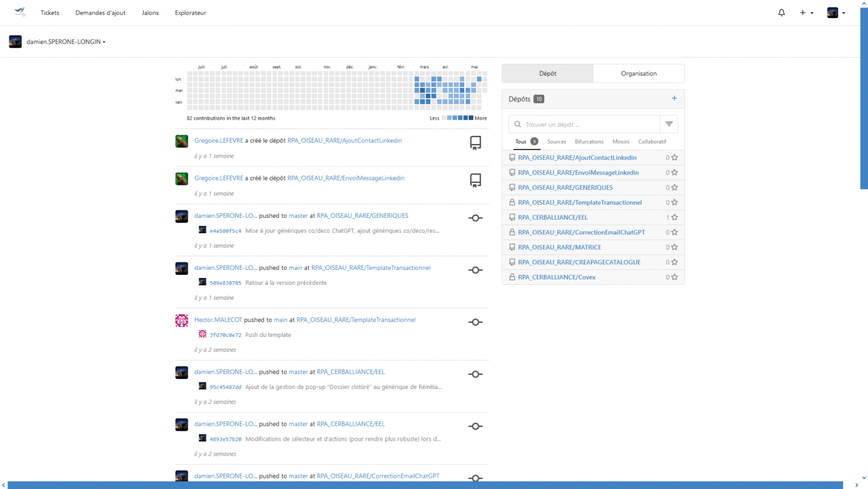The height and width of the screenshot is (489, 868).
Task: Click the site logo in the top navigation
Action: (20, 12)
